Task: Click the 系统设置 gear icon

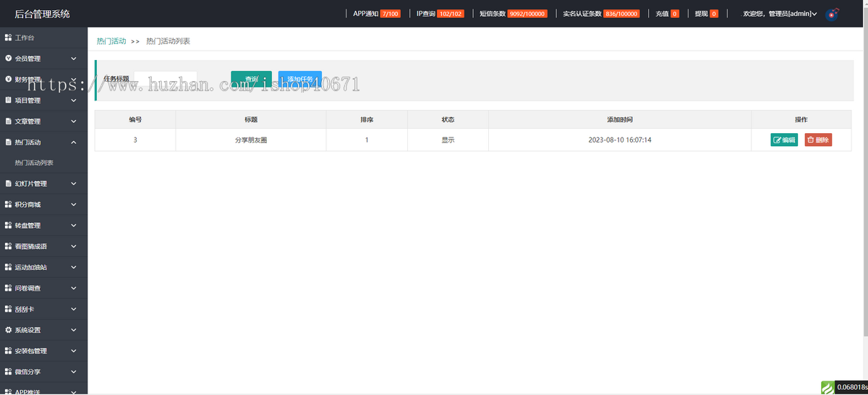Action: click(8, 330)
